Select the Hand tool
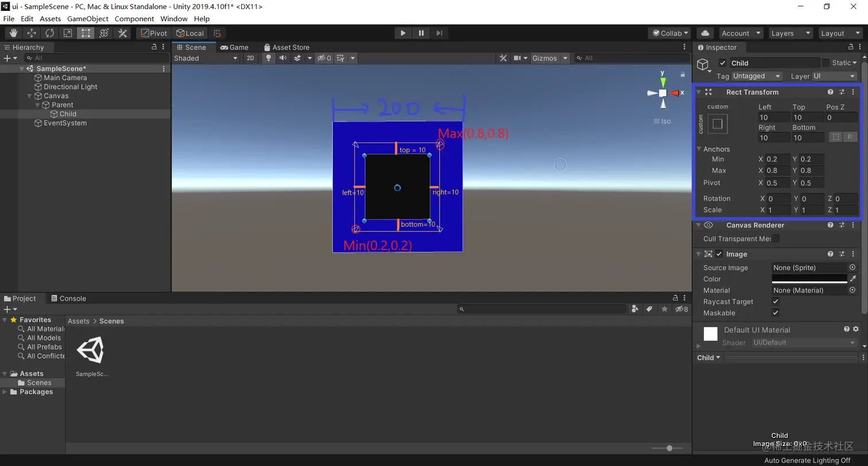The image size is (868, 466). (13, 33)
